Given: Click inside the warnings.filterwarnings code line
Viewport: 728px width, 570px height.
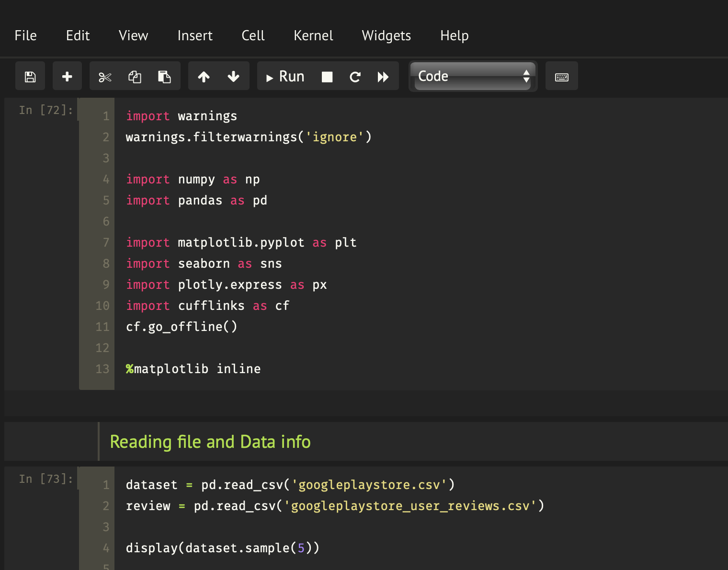Looking at the screenshot, I should point(248,137).
